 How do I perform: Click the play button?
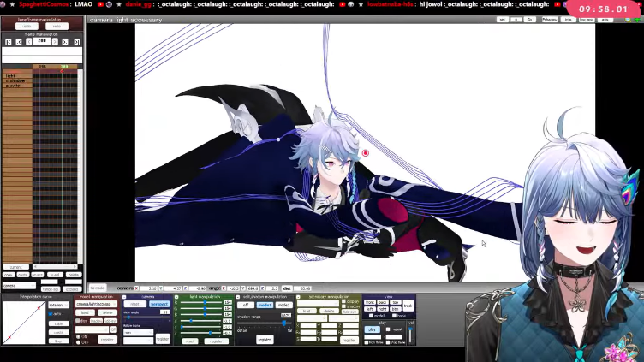tap(373, 329)
